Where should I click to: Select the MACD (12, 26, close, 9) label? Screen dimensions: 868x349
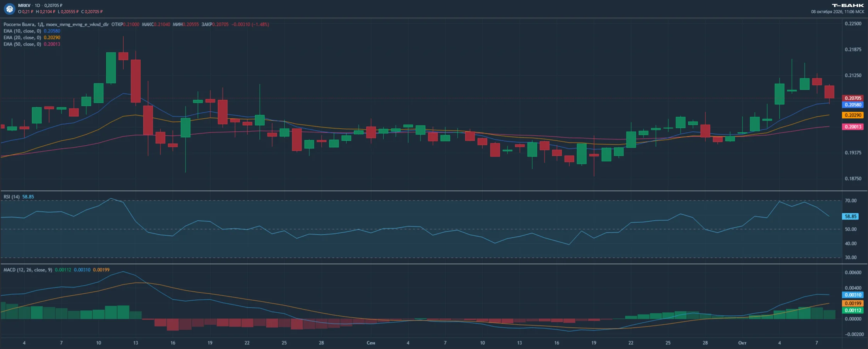(x=28, y=270)
